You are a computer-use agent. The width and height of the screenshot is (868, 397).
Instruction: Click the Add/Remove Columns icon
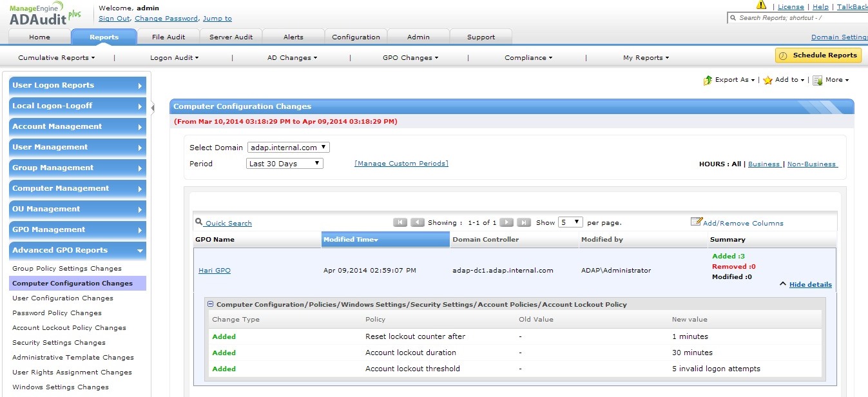tap(696, 222)
